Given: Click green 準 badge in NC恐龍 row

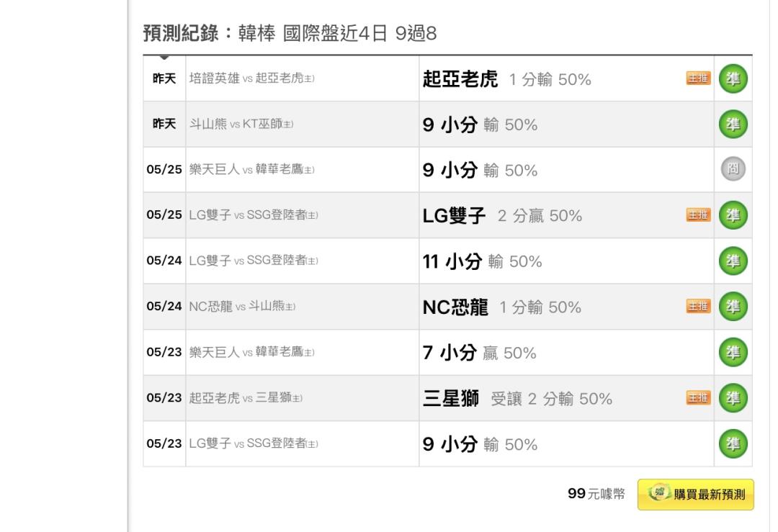Looking at the screenshot, I should (x=733, y=307).
